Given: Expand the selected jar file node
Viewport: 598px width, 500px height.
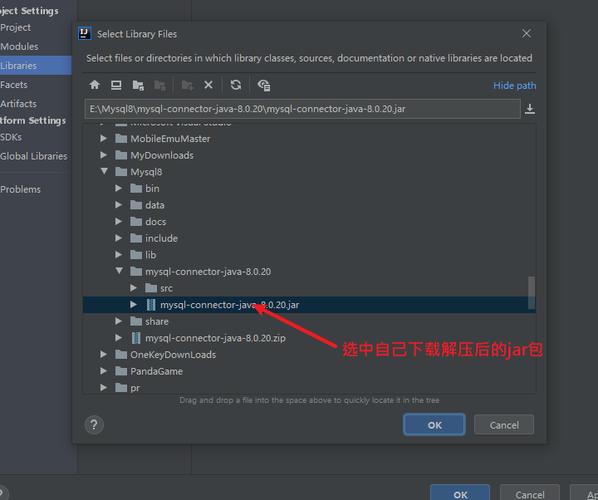Looking at the screenshot, I should tap(133, 304).
